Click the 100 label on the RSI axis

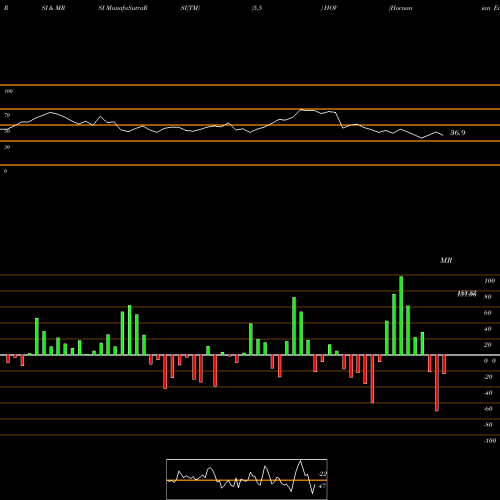(x=9, y=91)
